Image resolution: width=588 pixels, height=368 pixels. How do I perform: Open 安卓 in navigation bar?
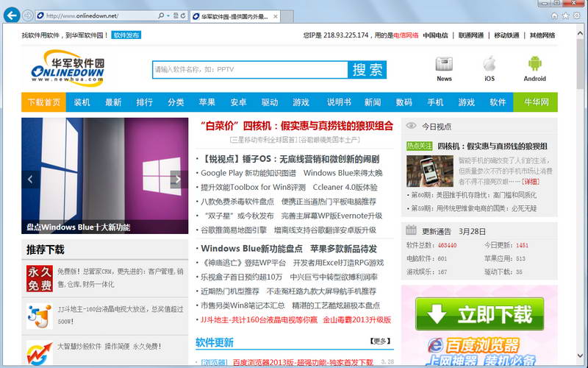point(238,102)
